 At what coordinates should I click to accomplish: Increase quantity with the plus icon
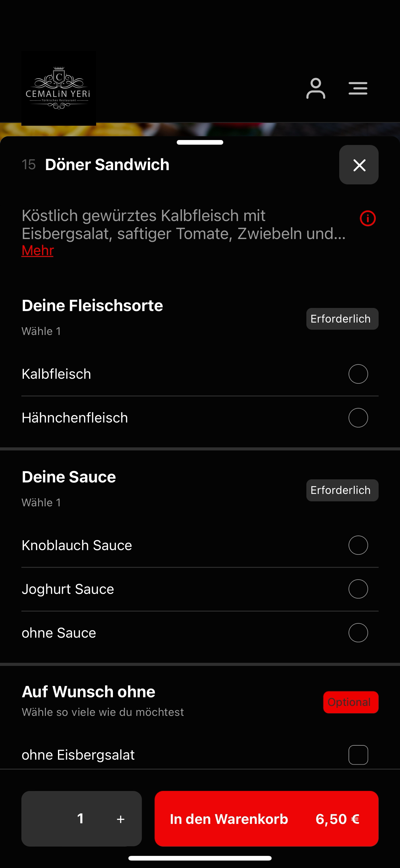tap(121, 819)
